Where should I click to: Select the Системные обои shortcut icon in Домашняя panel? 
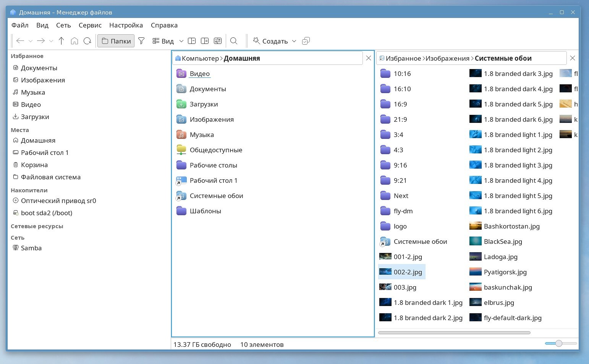coord(181,196)
